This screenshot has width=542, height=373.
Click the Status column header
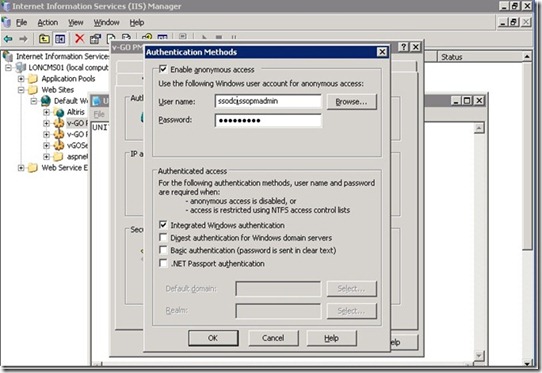pyautogui.click(x=479, y=57)
